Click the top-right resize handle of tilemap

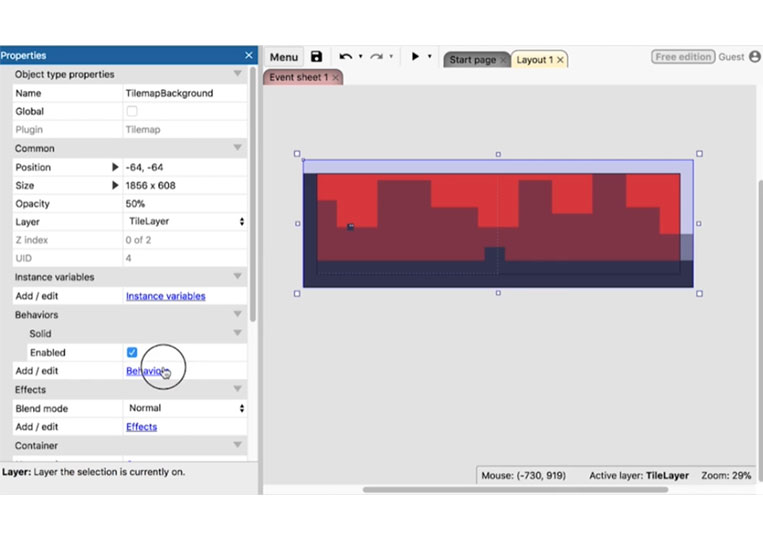[x=699, y=154]
